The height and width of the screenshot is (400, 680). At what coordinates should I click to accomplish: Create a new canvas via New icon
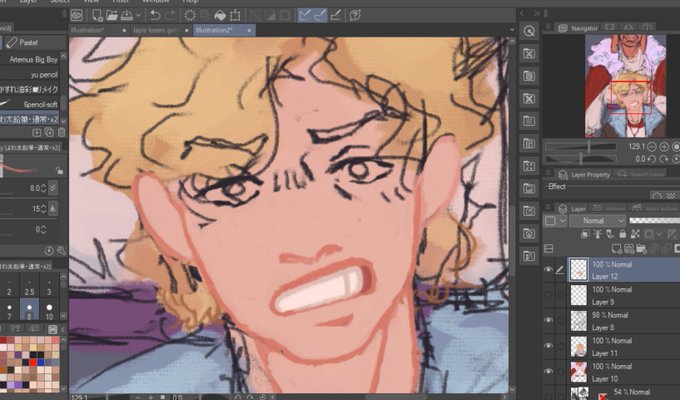(97, 16)
